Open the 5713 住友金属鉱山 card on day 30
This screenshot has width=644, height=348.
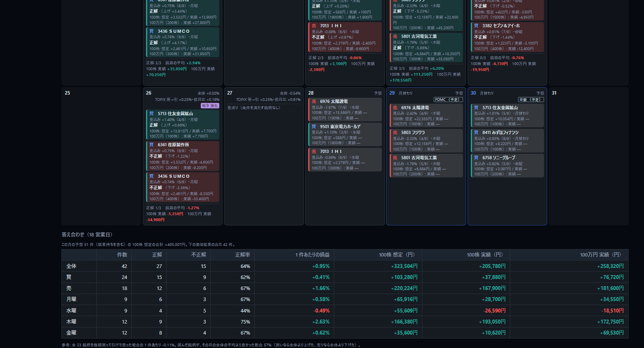point(508,115)
